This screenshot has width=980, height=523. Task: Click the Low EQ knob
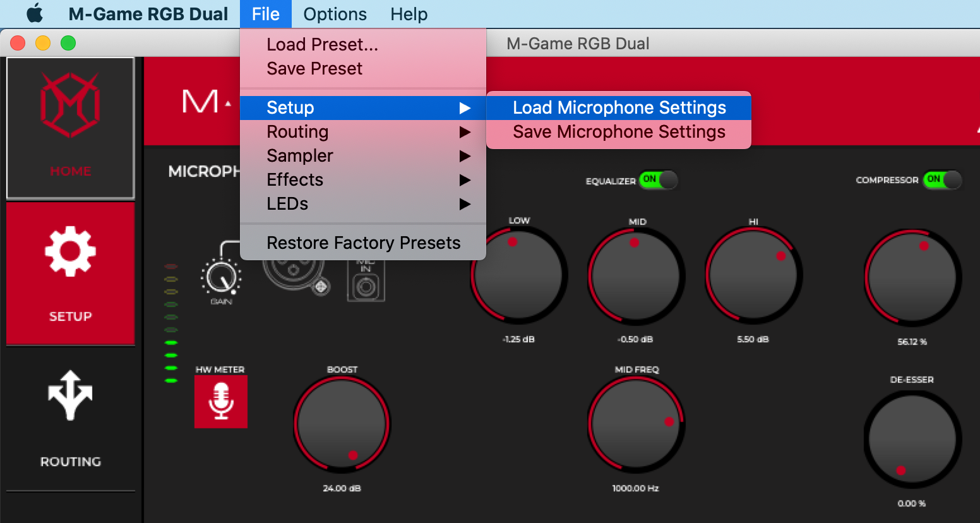pos(519,275)
